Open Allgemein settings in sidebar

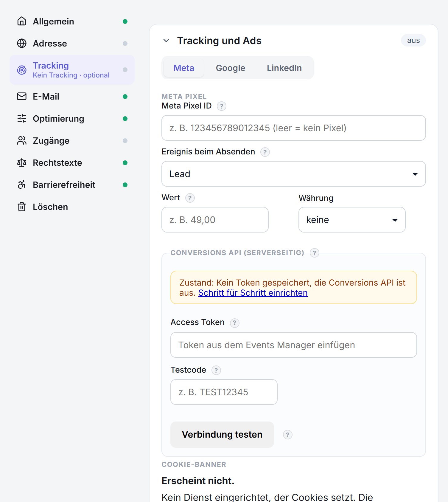pos(72,21)
